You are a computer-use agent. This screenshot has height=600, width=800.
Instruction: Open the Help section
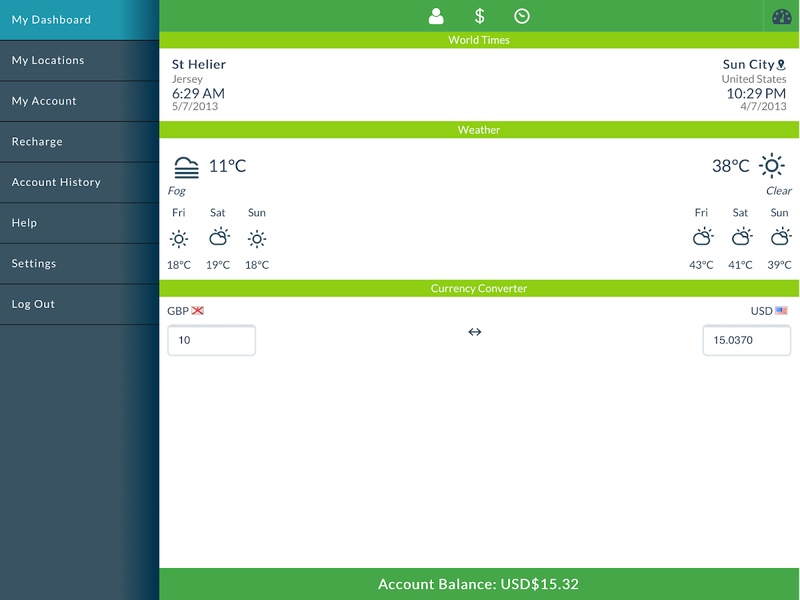point(80,223)
